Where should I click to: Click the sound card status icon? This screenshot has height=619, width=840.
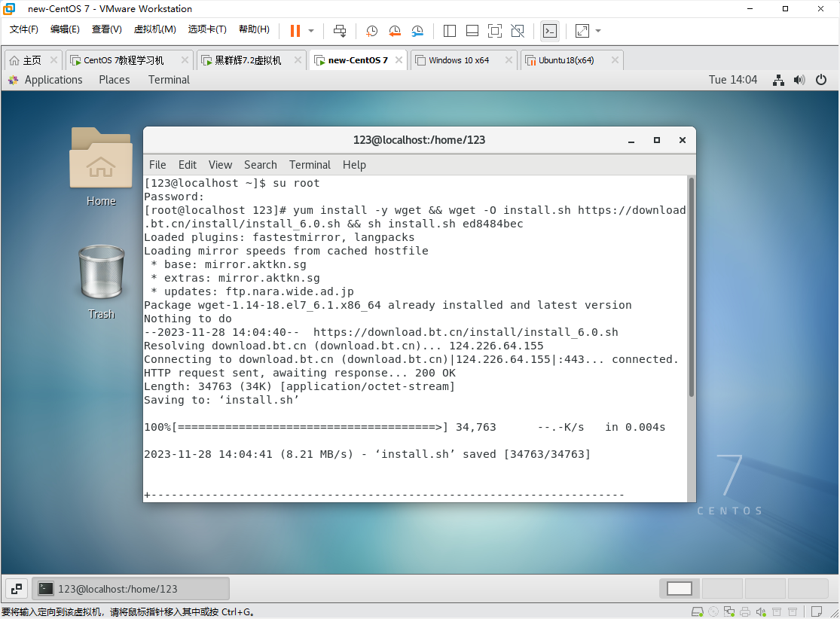pyautogui.click(x=761, y=611)
